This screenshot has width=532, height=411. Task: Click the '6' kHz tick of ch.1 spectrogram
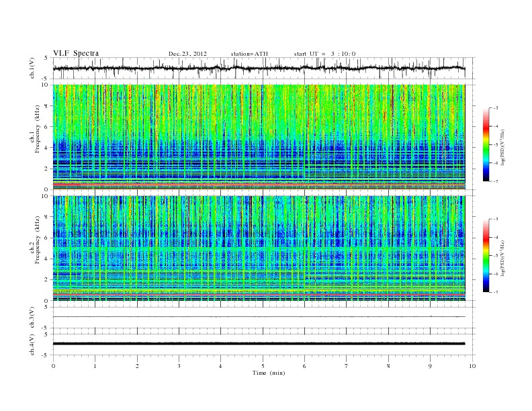pyautogui.click(x=47, y=127)
